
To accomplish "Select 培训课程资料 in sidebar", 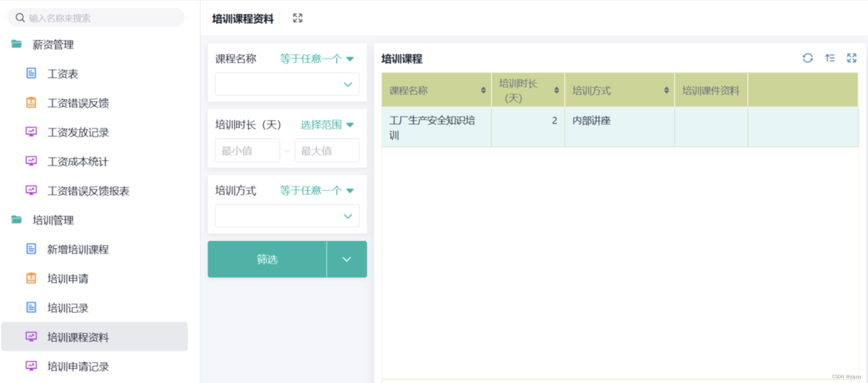I will pyautogui.click(x=94, y=337).
